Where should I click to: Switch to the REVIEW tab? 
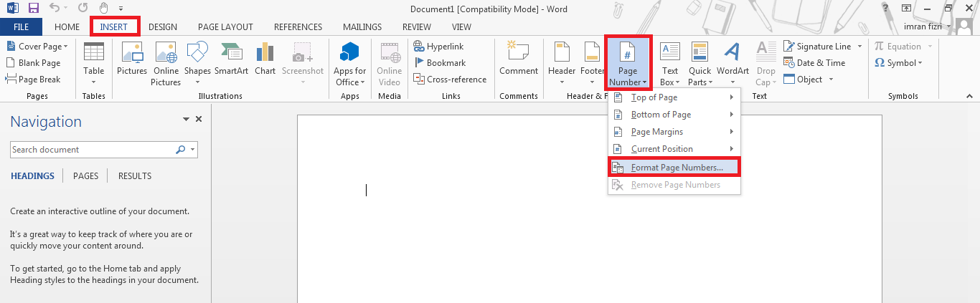tap(417, 27)
